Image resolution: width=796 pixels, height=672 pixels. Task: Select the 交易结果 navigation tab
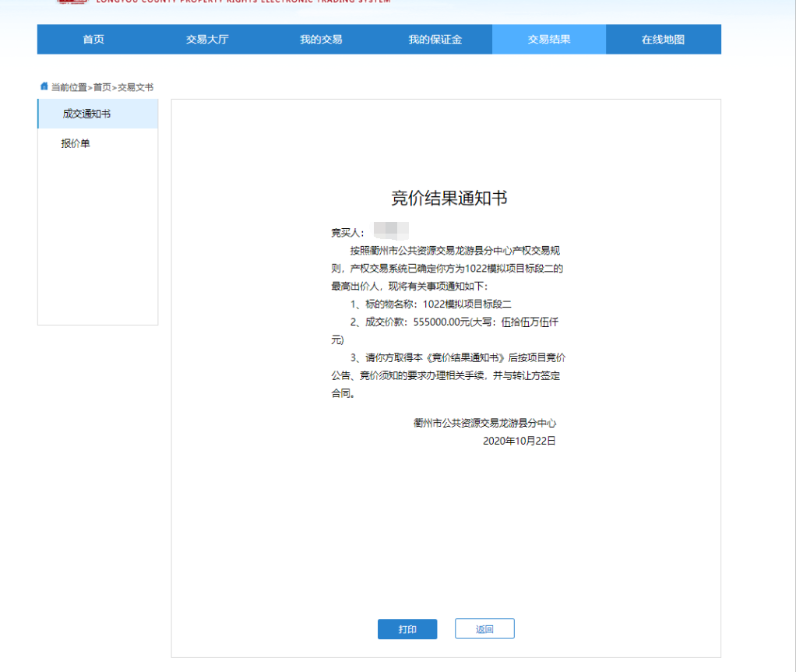[548, 40]
